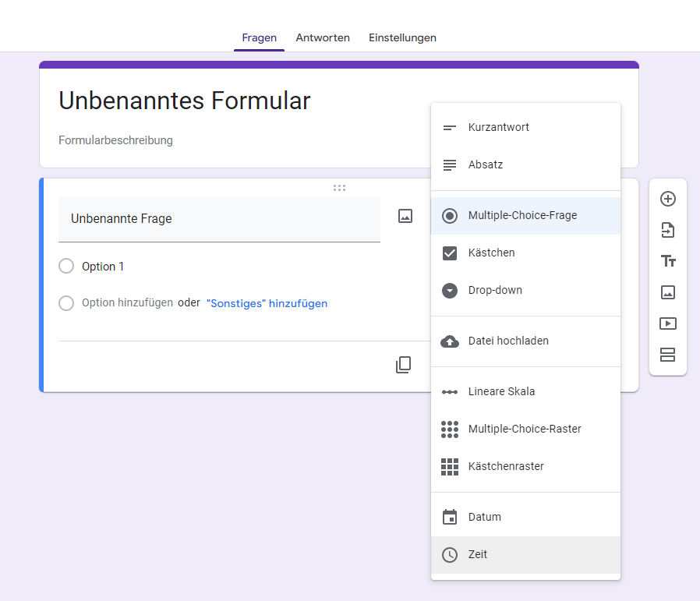Click the Unbenannte Frage title field

[x=219, y=219]
